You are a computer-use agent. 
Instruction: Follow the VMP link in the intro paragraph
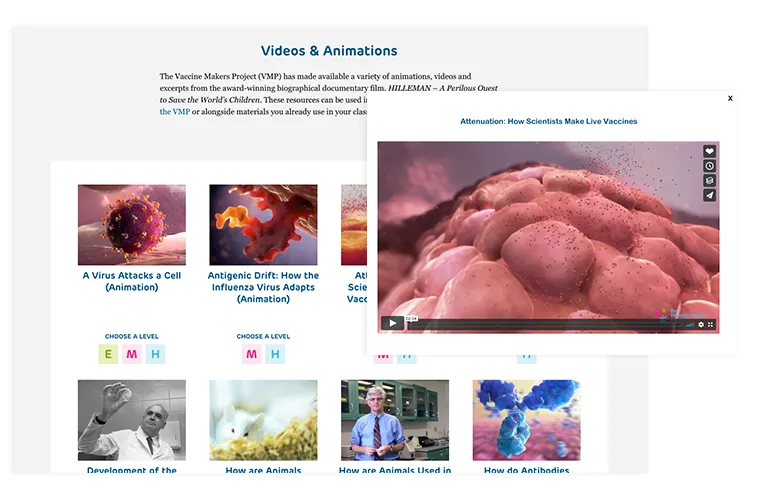click(175, 112)
